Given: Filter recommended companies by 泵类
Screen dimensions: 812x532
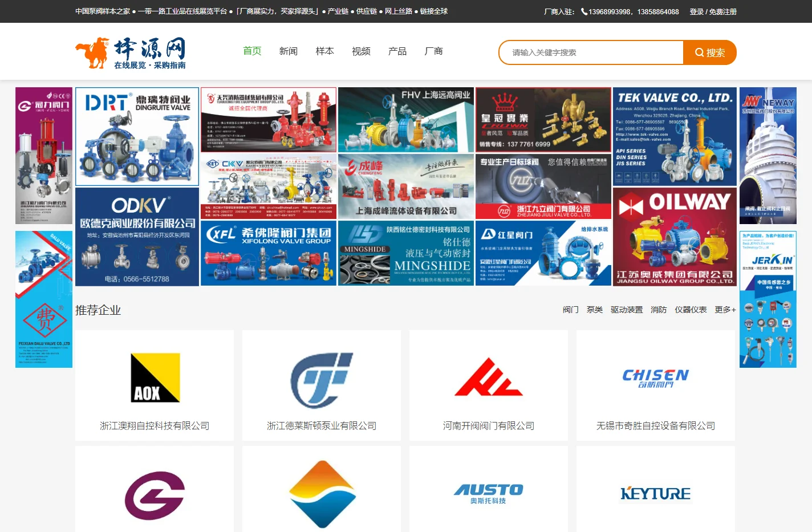Looking at the screenshot, I should click(x=595, y=310).
